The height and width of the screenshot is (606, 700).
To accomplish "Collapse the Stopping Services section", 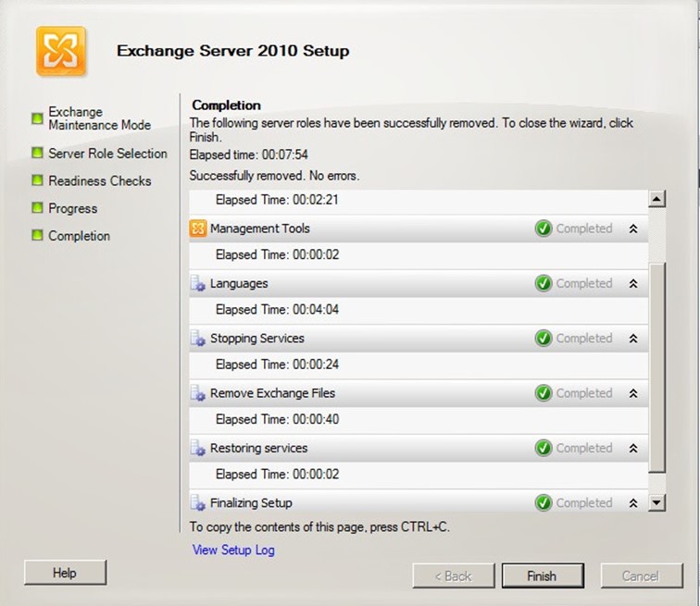I will click(x=633, y=339).
